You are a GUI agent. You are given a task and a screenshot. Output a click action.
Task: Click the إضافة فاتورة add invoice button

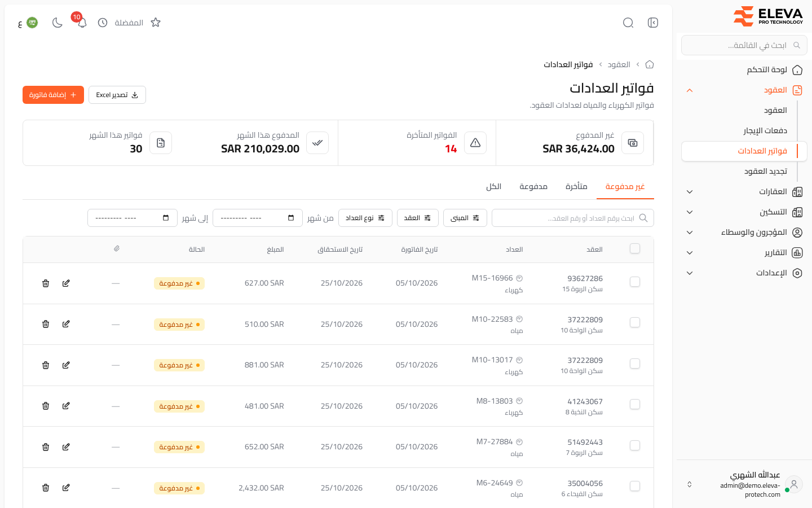coord(53,95)
